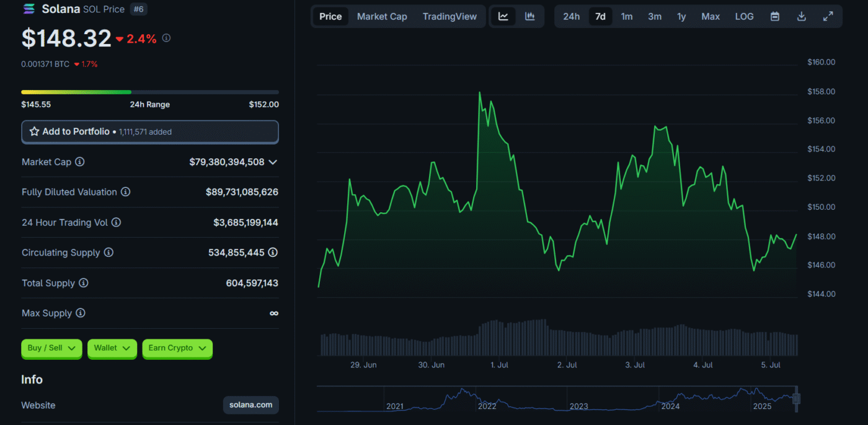Click the price peak near $158.00

pos(479,93)
